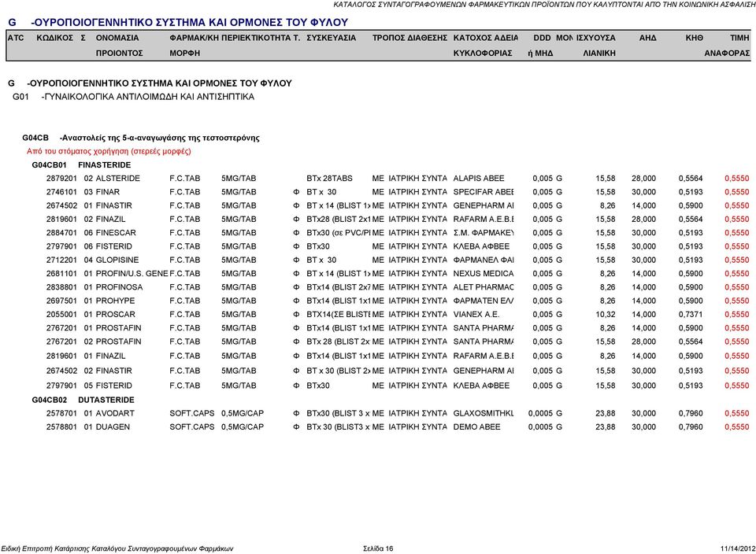756x554 pixels.
Task: Select the footer committee name text
Action: pyautogui.click(x=117, y=548)
